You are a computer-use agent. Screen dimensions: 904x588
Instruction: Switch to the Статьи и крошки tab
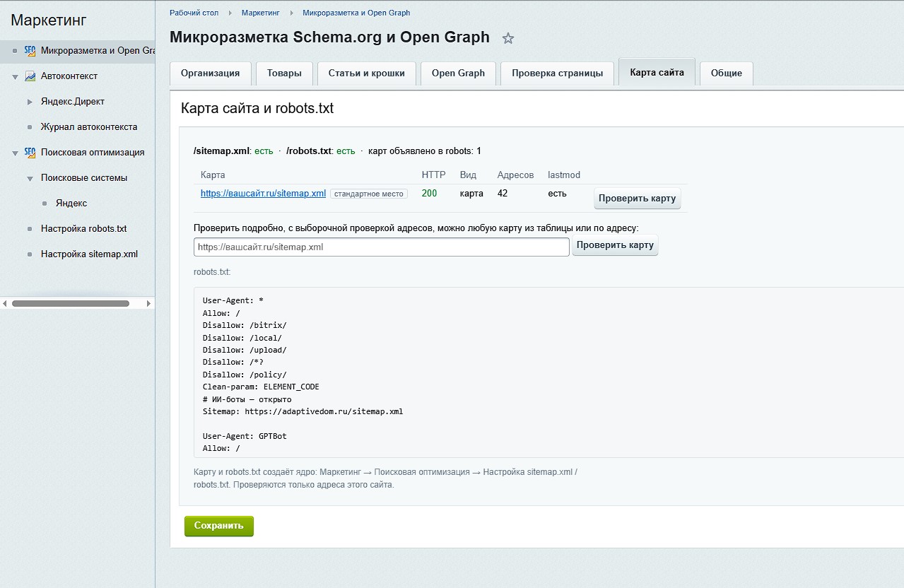pyautogui.click(x=367, y=73)
